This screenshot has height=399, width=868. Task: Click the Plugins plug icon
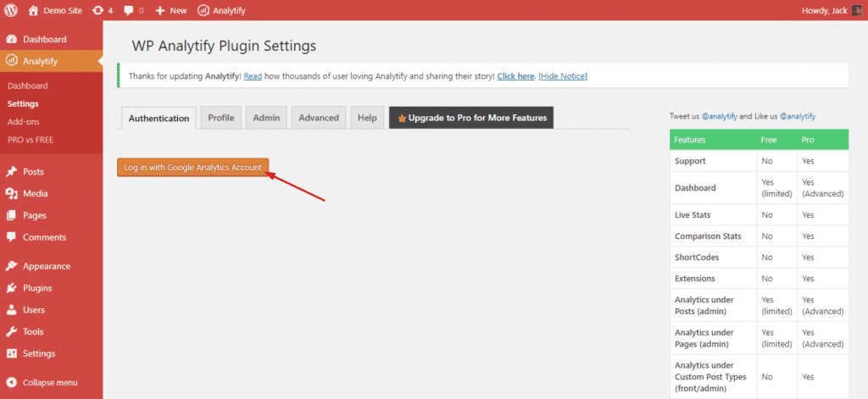click(x=11, y=288)
